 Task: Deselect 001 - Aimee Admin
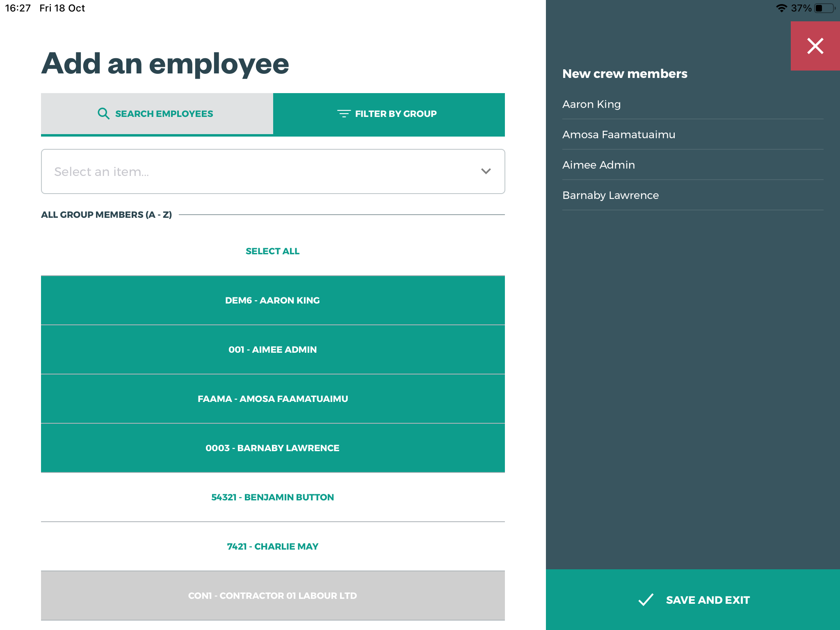click(273, 349)
